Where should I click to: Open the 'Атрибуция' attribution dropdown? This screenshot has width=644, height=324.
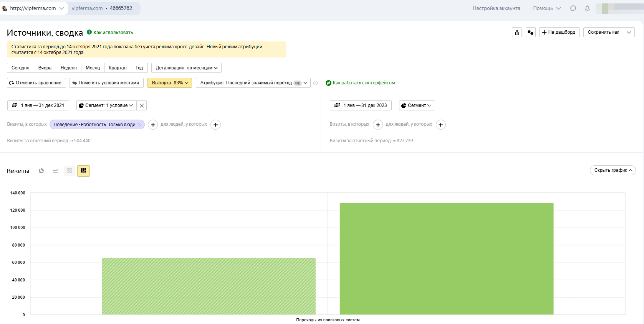(x=253, y=83)
